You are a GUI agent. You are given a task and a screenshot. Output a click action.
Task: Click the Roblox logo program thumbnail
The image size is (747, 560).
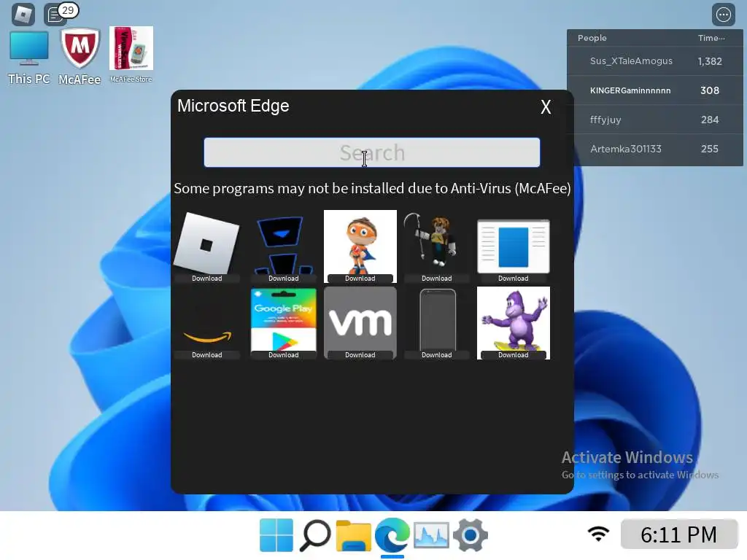(206, 242)
